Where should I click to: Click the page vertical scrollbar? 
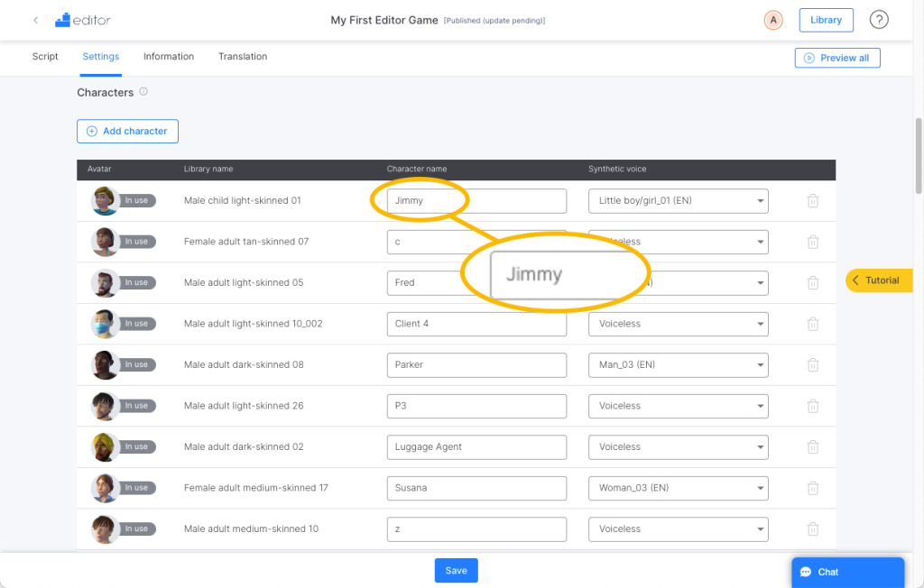918,156
